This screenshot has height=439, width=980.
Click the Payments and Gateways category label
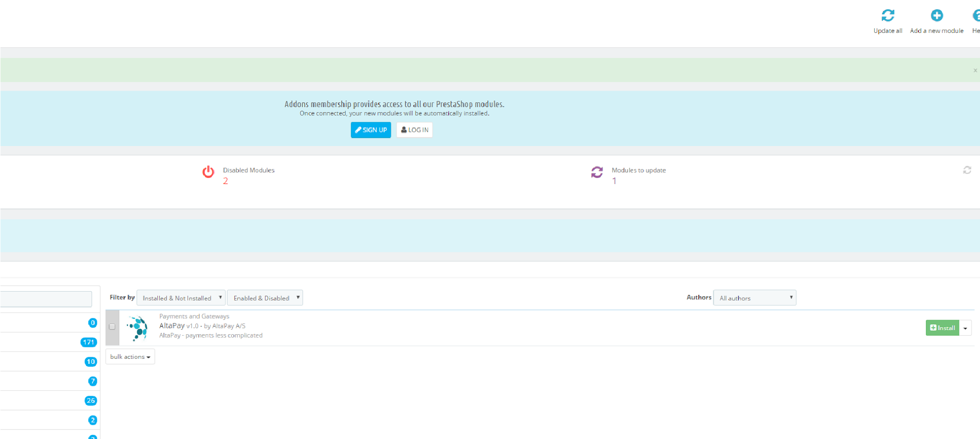194,316
